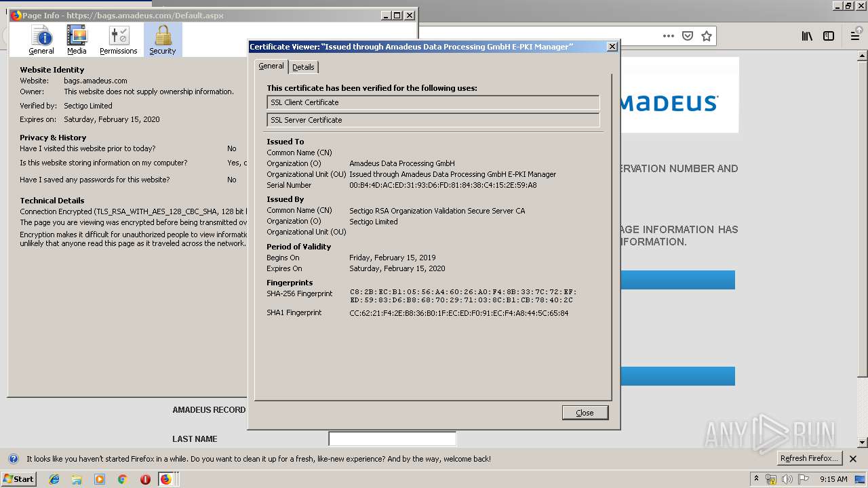Screen dimensions: 868x488
Task: Click first blue button on Amadeus page
Action: (677, 280)
